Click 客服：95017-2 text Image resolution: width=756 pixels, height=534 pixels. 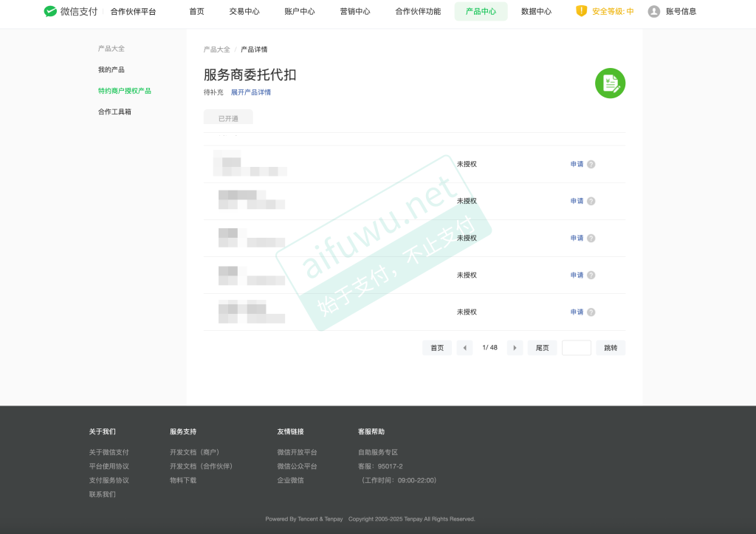pyautogui.click(x=380, y=466)
